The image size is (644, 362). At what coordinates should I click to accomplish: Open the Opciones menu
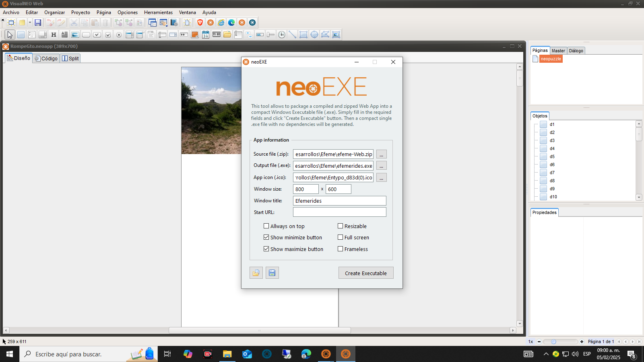click(128, 12)
